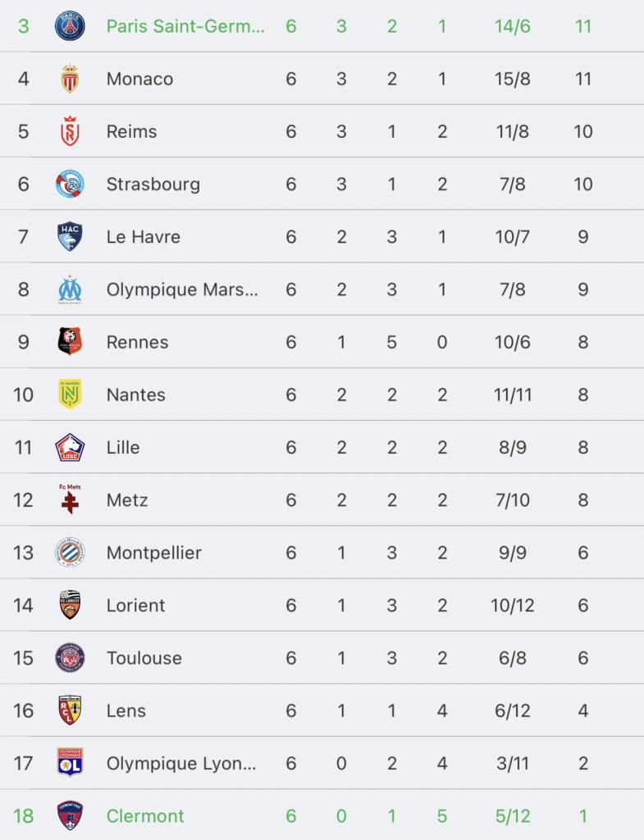This screenshot has height=840, width=644.
Task: Click the Montpellier club badge
Action: (70, 552)
